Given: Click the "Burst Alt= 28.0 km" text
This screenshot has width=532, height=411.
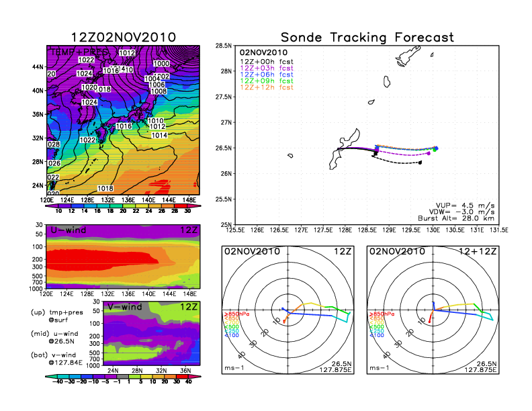Looking at the screenshot, I should click(458, 219).
